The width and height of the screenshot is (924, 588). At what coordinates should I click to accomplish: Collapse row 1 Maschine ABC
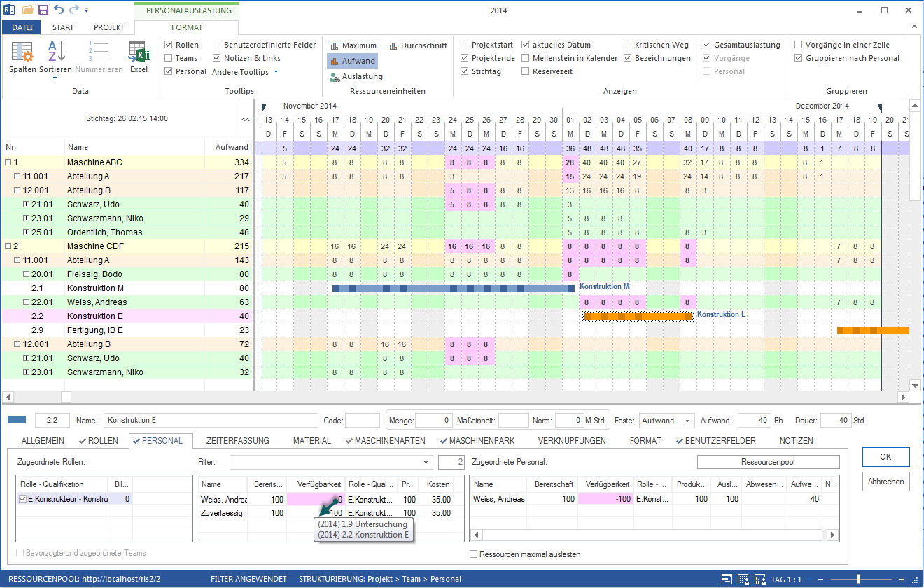tap(8, 162)
